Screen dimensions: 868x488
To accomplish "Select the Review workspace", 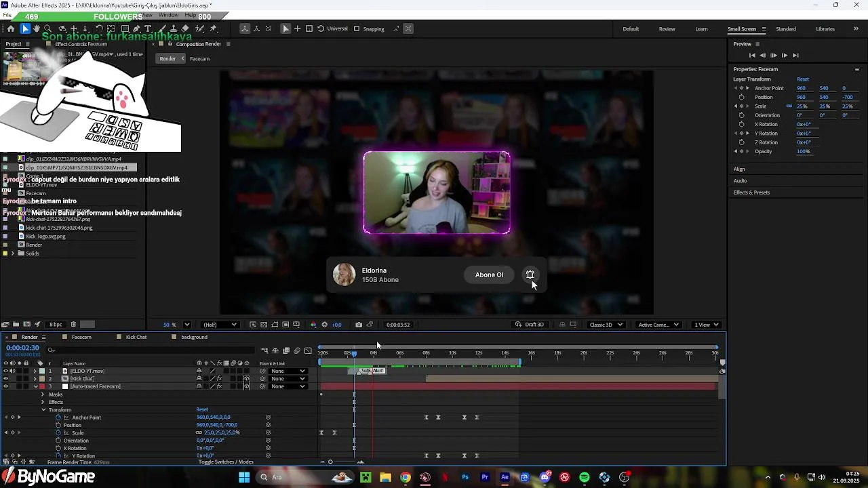I will [667, 29].
